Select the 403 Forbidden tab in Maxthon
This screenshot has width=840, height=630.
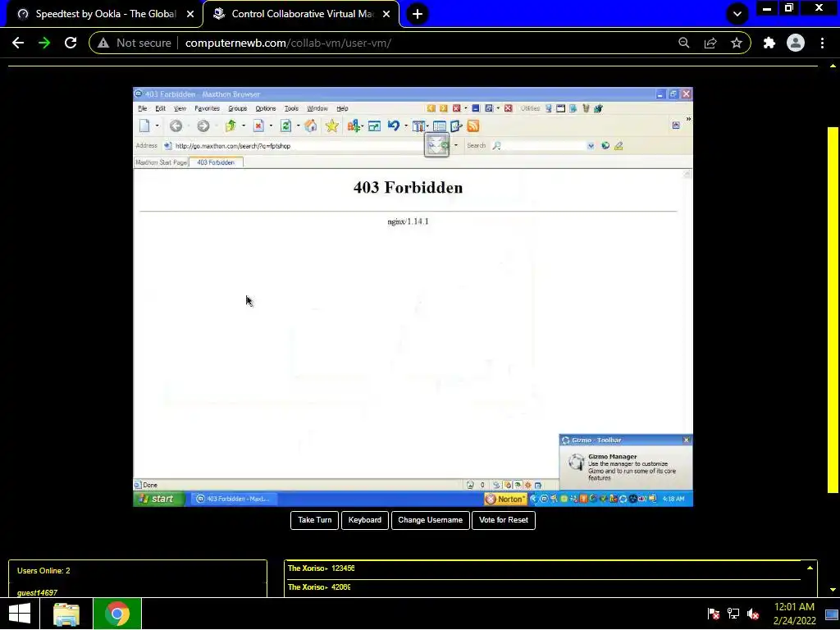pyautogui.click(x=216, y=162)
